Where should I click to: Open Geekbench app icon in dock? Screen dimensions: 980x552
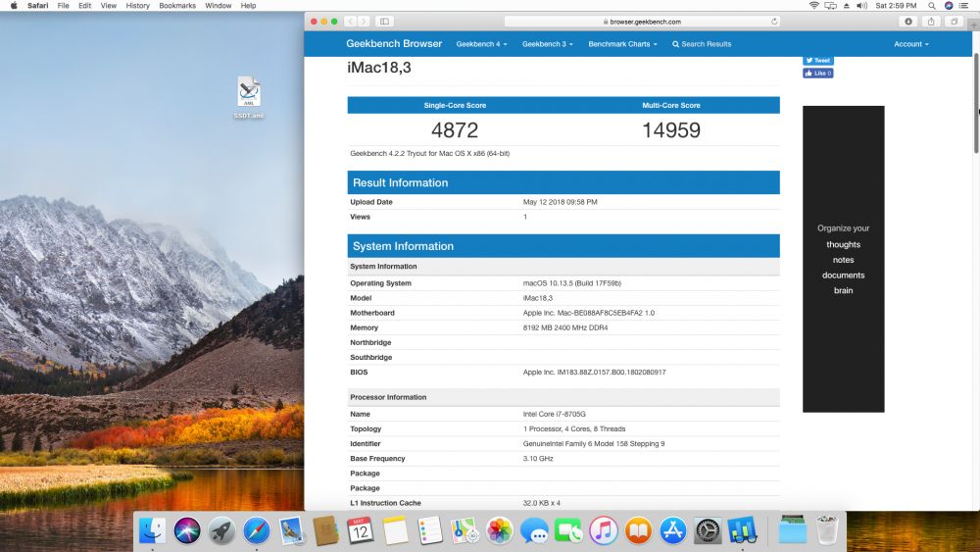743,530
